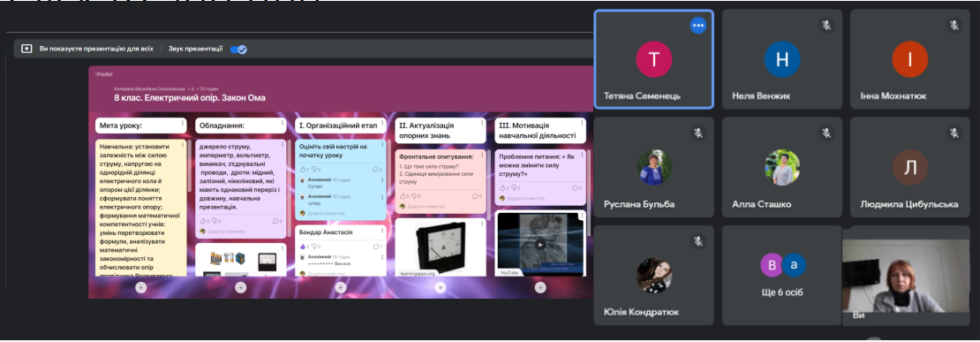The image size is (980, 342).
Task: Open options on Тетяна Семенець tile
Action: [698, 26]
